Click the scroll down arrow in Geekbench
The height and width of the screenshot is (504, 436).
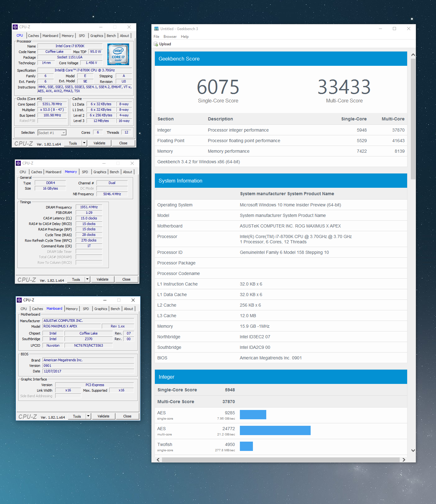click(413, 450)
